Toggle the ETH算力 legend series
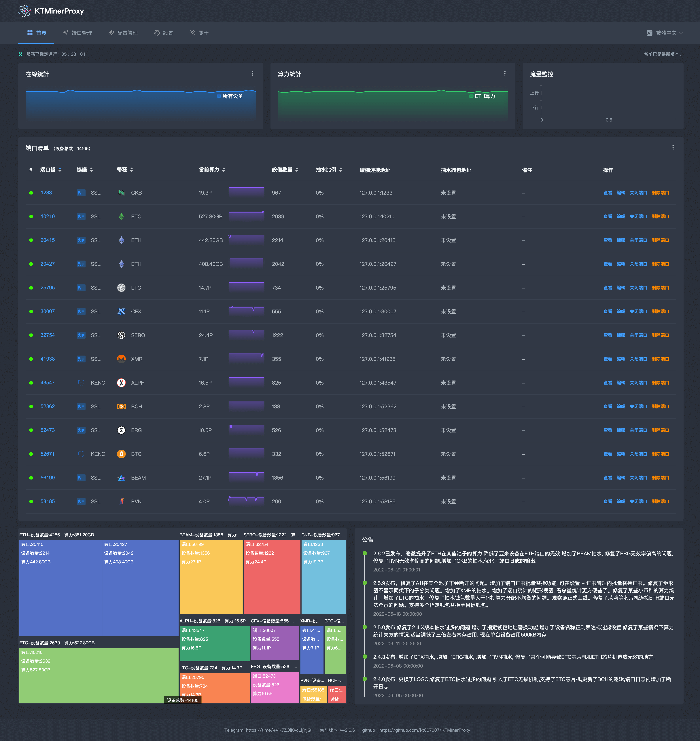Image resolution: width=700 pixels, height=741 pixels. [x=482, y=96]
